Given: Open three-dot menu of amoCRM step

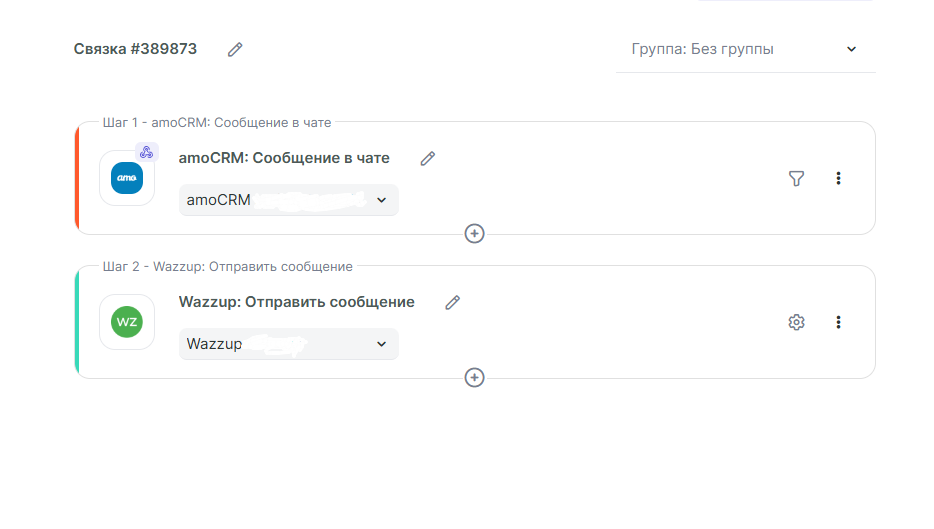Looking at the screenshot, I should (x=838, y=178).
